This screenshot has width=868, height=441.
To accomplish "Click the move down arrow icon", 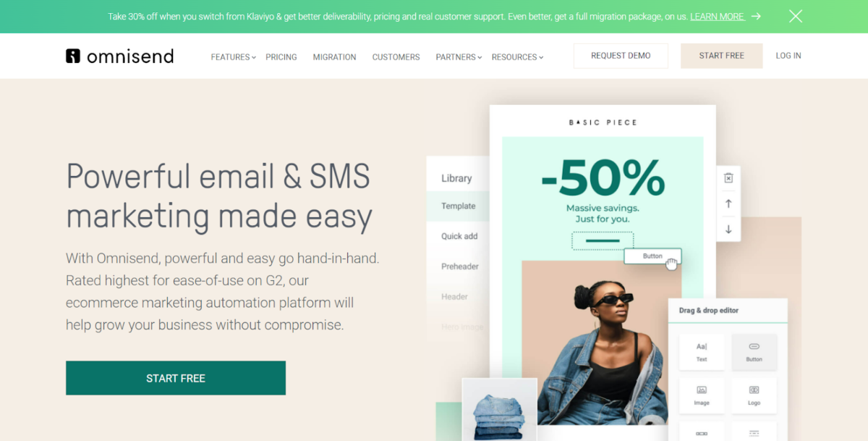I will (x=728, y=230).
